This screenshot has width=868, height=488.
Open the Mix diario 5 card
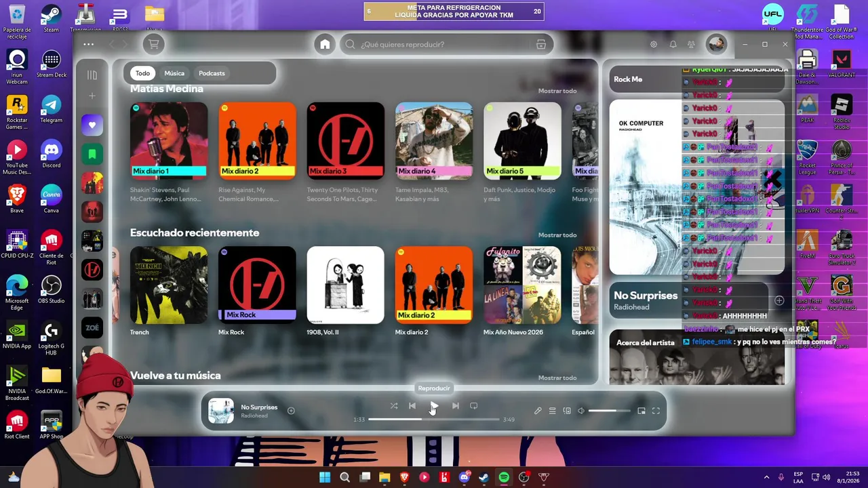tap(522, 152)
